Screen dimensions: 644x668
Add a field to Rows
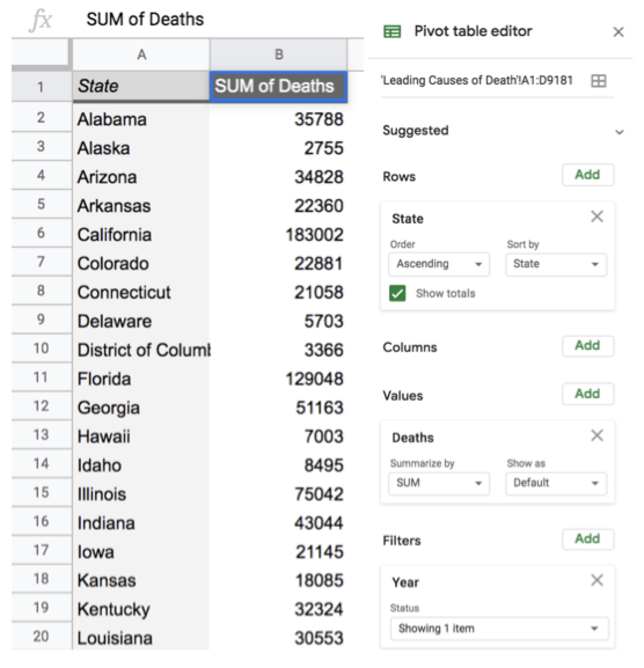click(587, 175)
